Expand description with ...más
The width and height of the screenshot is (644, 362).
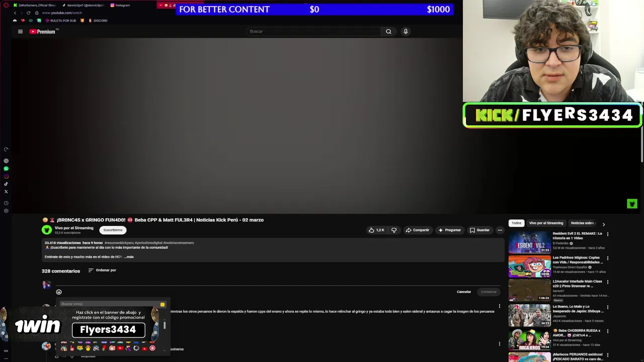coord(129,257)
